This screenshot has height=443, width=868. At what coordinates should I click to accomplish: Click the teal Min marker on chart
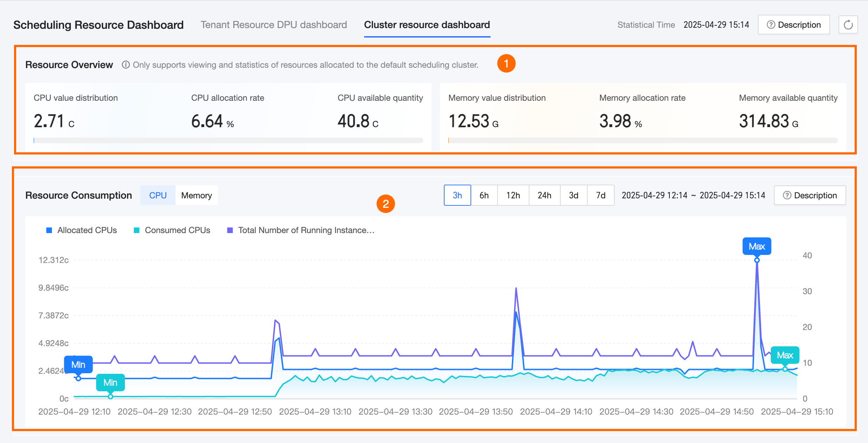pos(110,383)
